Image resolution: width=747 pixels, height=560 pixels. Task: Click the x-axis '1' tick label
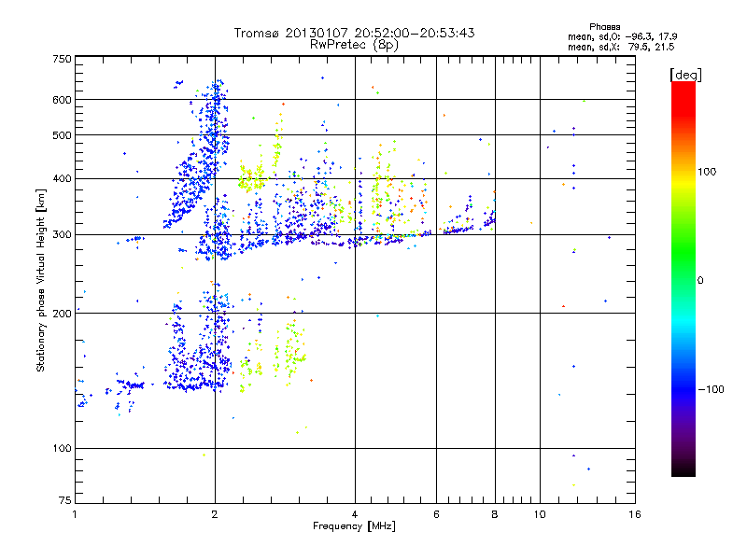(x=75, y=514)
